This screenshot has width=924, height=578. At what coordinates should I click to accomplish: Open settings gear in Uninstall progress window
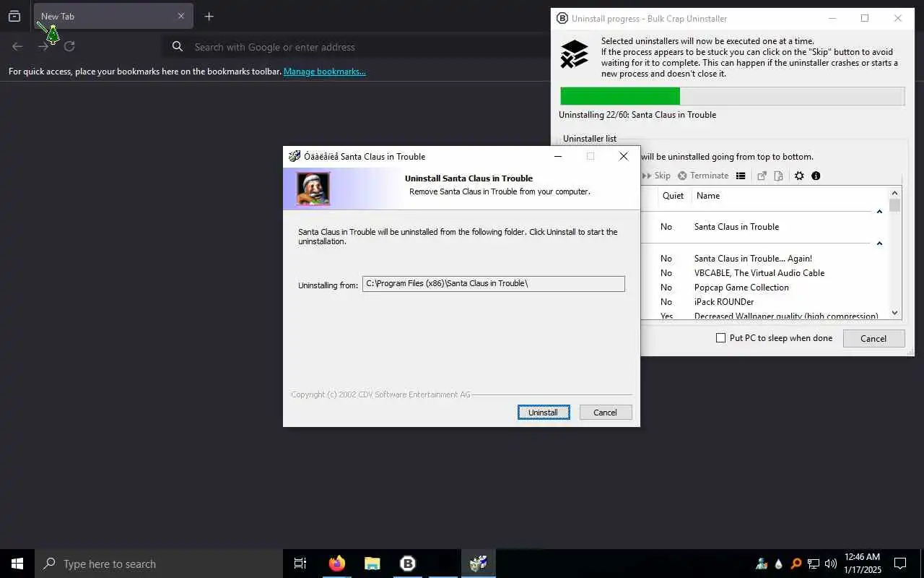coord(799,176)
